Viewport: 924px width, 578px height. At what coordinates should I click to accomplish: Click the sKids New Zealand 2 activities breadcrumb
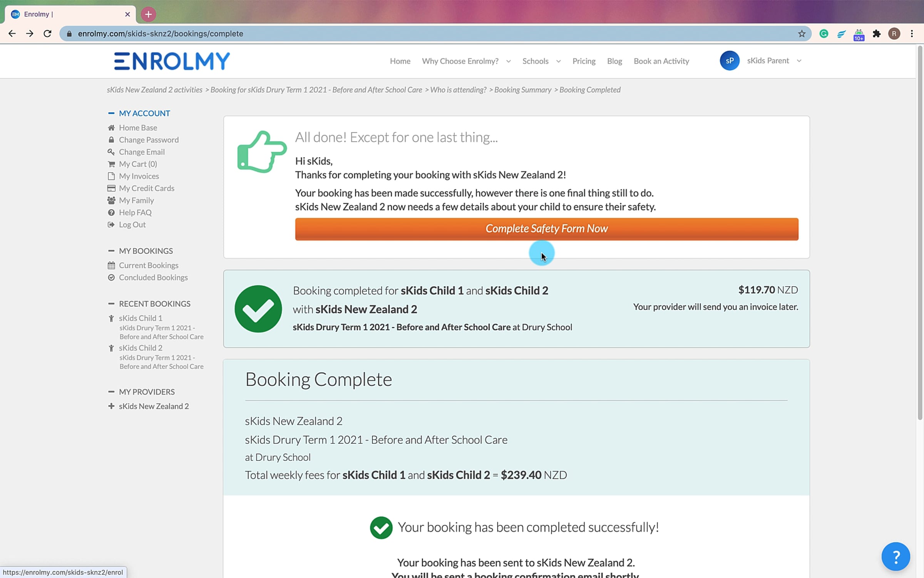[x=154, y=90]
